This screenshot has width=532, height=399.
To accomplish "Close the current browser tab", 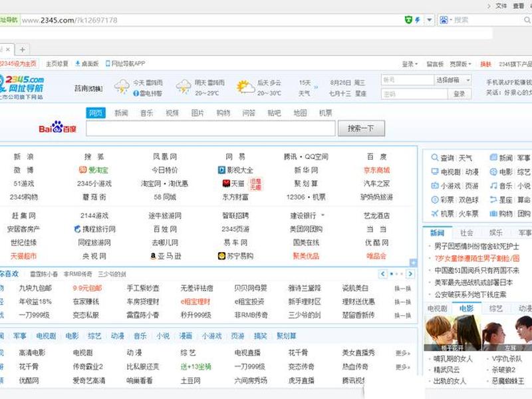I will pos(8,49).
